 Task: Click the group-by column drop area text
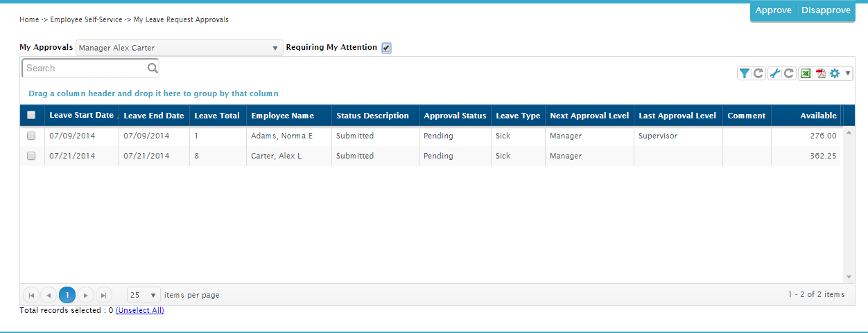[x=153, y=93]
